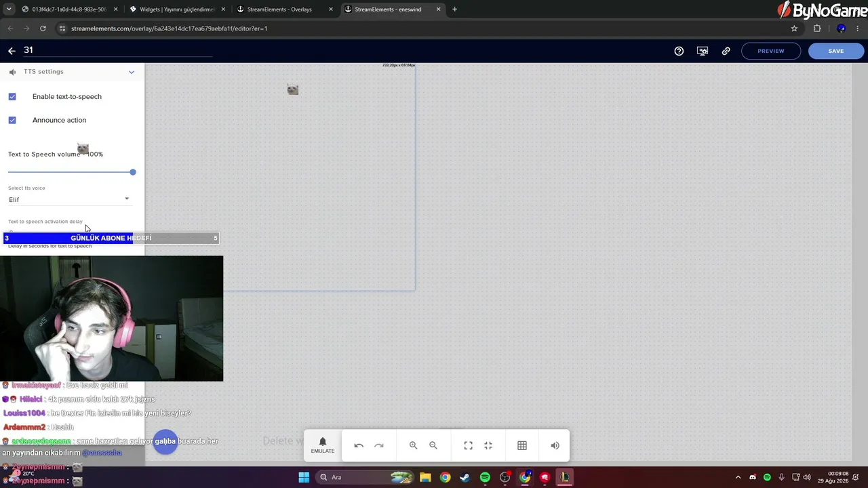Select the cat image widget on canvas
The image size is (868, 488).
click(292, 90)
